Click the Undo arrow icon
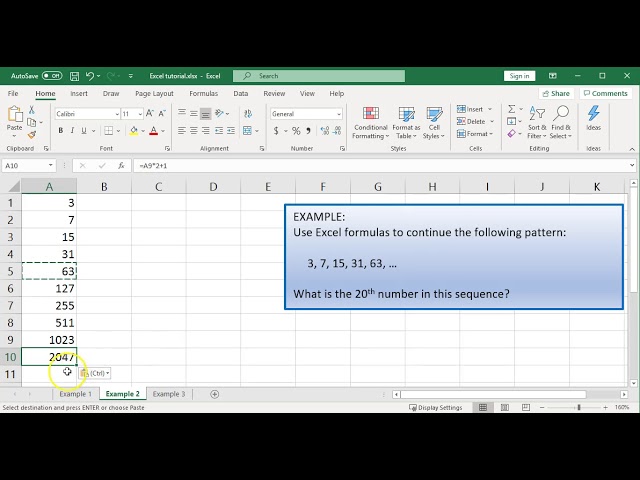 pos(90,76)
